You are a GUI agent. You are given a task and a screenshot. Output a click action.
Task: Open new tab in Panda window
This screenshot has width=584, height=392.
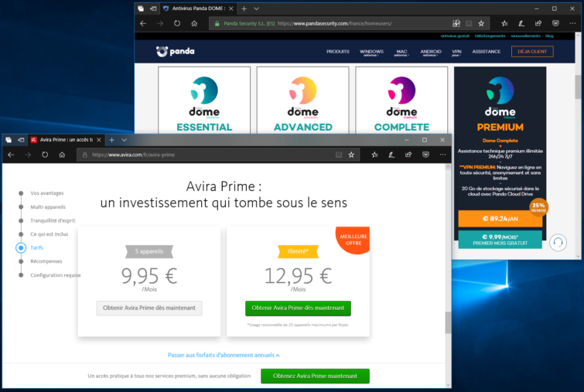[x=244, y=9]
